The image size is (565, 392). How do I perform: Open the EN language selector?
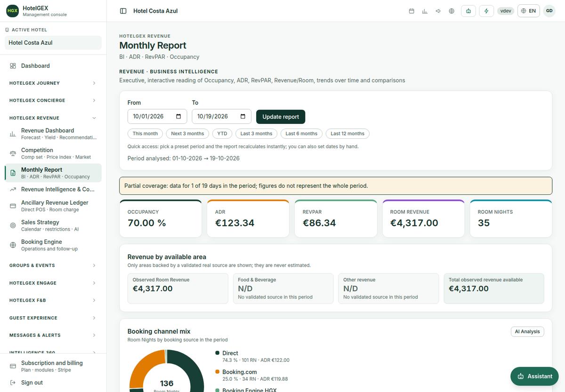pos(528,11)
